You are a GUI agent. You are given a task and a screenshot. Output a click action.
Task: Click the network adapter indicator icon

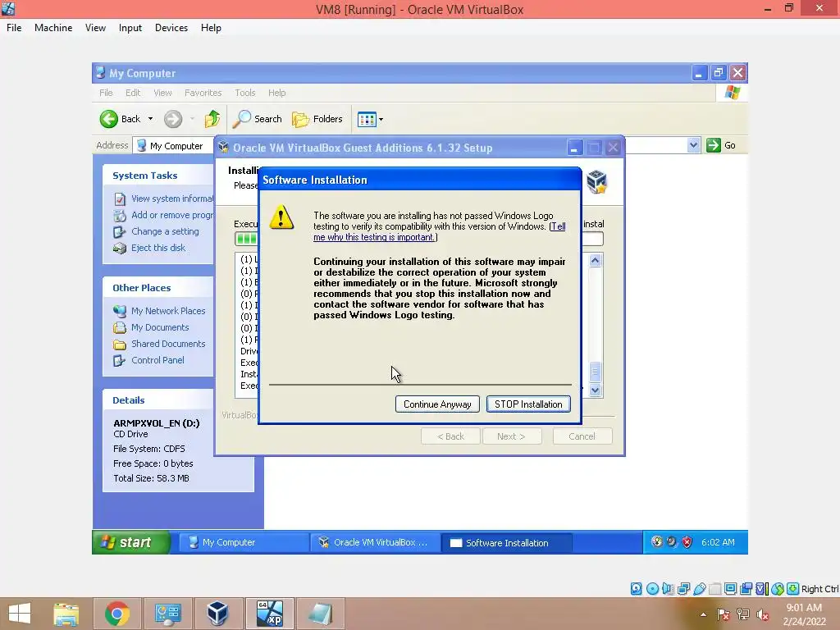pos(683,589)
